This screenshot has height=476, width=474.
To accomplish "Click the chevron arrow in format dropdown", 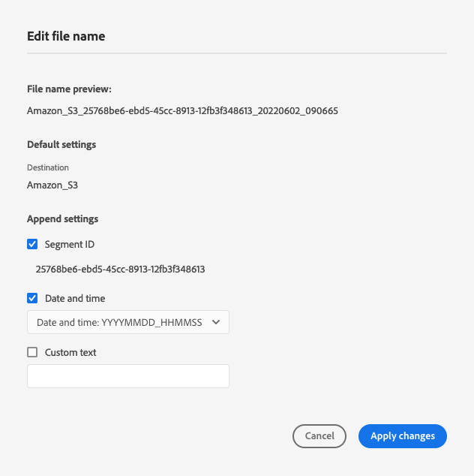I will [x=217, y=322].
